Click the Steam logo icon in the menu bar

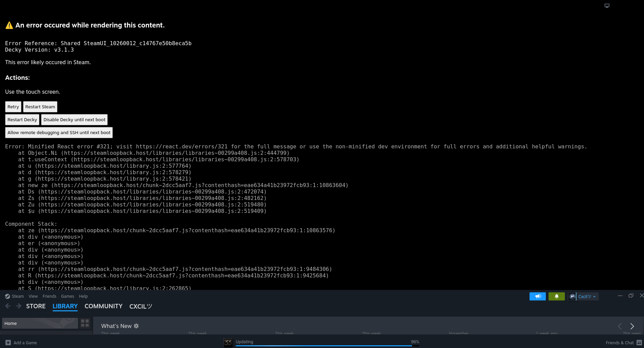click(x=7, y=296)
